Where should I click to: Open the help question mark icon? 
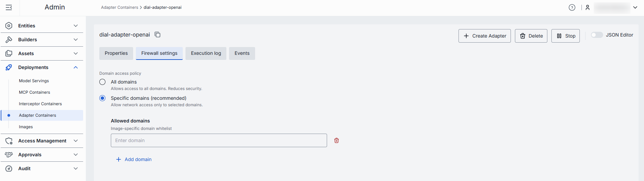[x=572, y=7]
